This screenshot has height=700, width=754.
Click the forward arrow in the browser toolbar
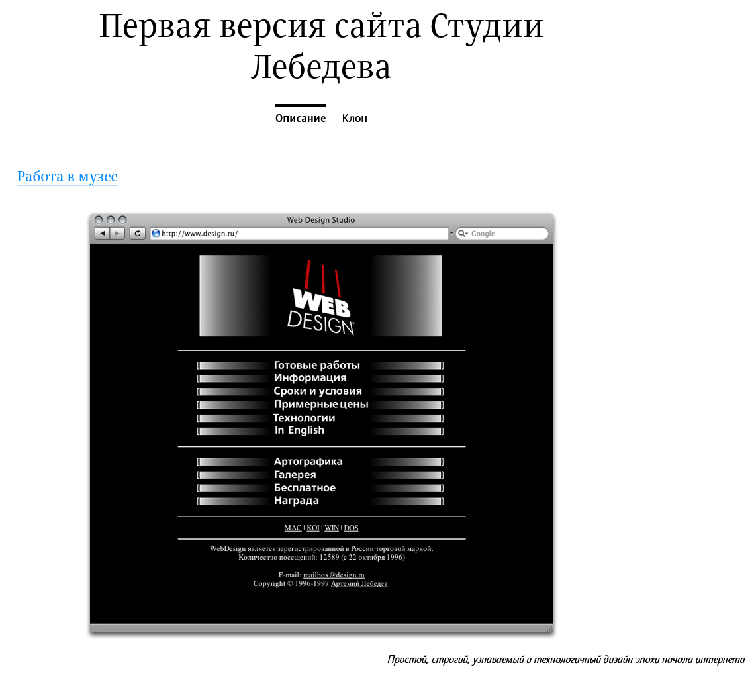(x=117, y=234)
